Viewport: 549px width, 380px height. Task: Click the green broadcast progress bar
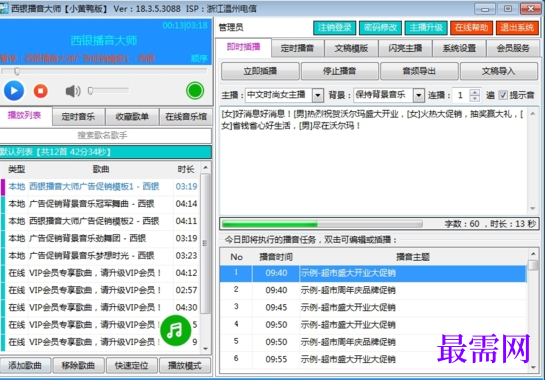tap(322, 224)
